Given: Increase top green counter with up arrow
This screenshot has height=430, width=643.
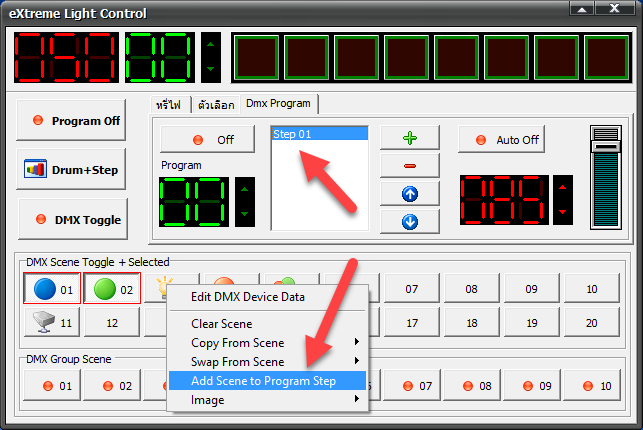Looking at the screenshot, I should pos(210,44).
